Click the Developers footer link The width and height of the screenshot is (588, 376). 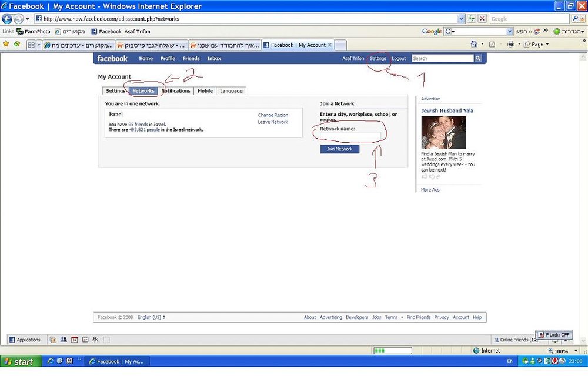(x=357, y=317)
